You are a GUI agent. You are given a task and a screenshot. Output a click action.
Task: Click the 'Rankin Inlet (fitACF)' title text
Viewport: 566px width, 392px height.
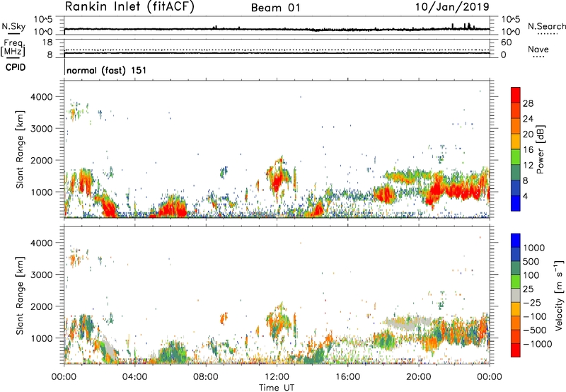point(129,7)
